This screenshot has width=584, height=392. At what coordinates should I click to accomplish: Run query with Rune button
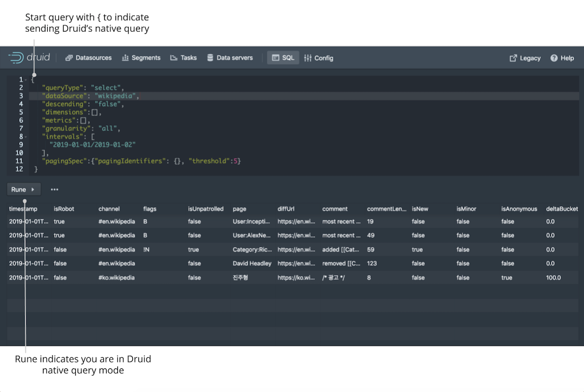[24, 190]
